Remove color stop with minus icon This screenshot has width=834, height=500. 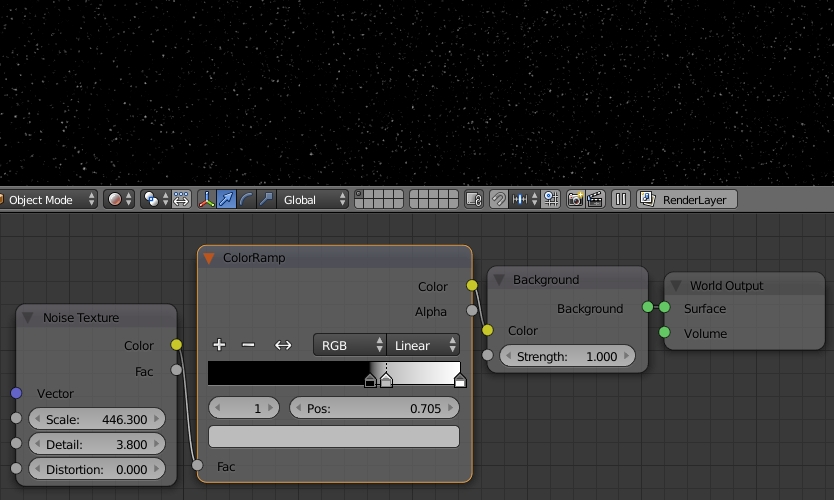(248, 345)
